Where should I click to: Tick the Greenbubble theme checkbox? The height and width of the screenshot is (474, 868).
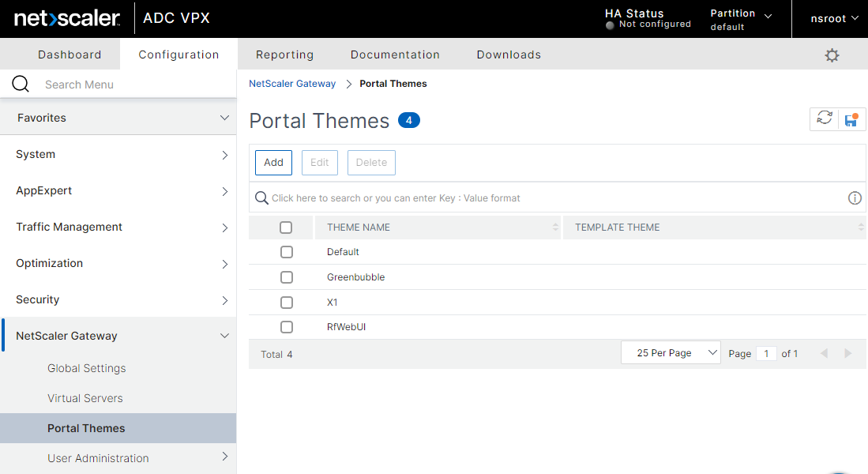click(287, 277)
